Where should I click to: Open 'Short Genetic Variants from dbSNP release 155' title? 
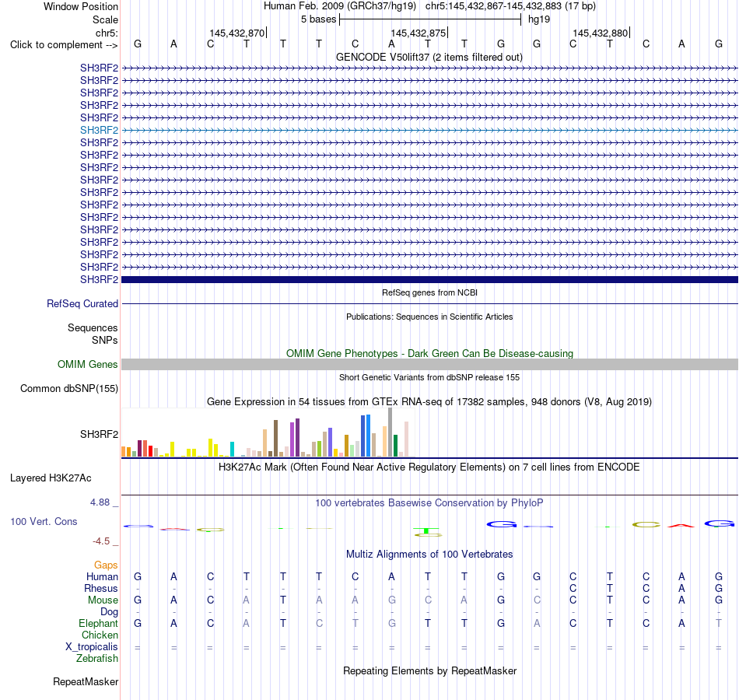429,377
